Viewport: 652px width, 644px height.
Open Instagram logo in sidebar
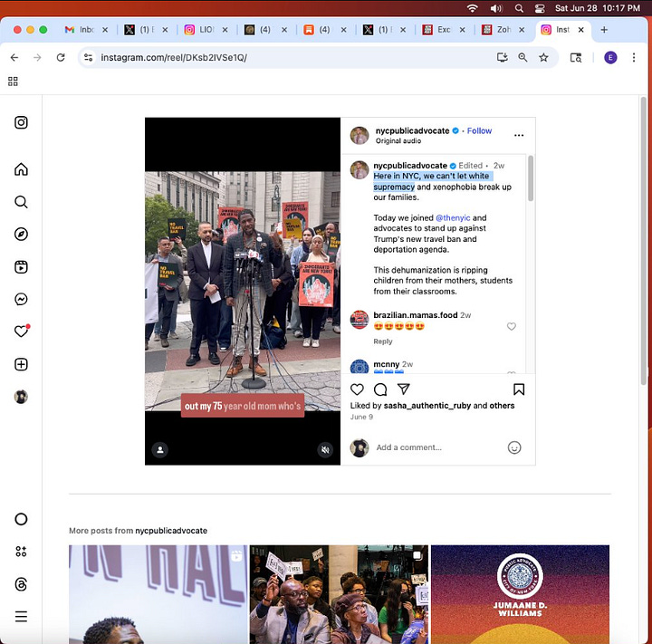coord(21,122)
